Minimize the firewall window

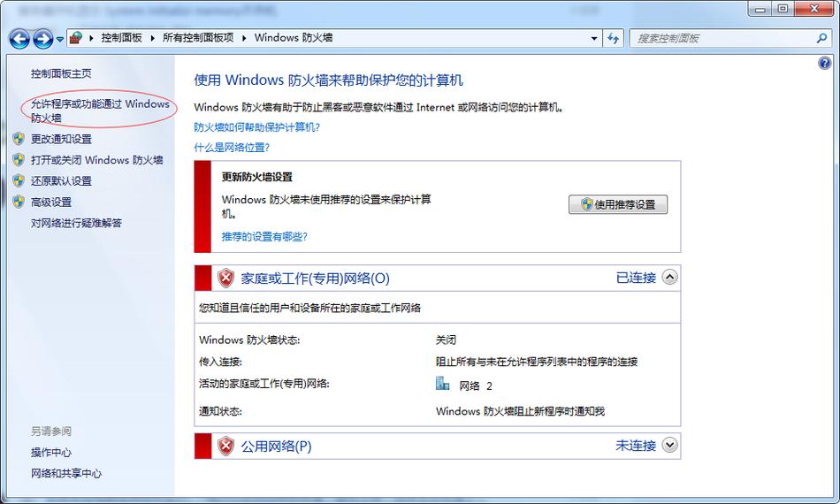[x=760, y=9]
